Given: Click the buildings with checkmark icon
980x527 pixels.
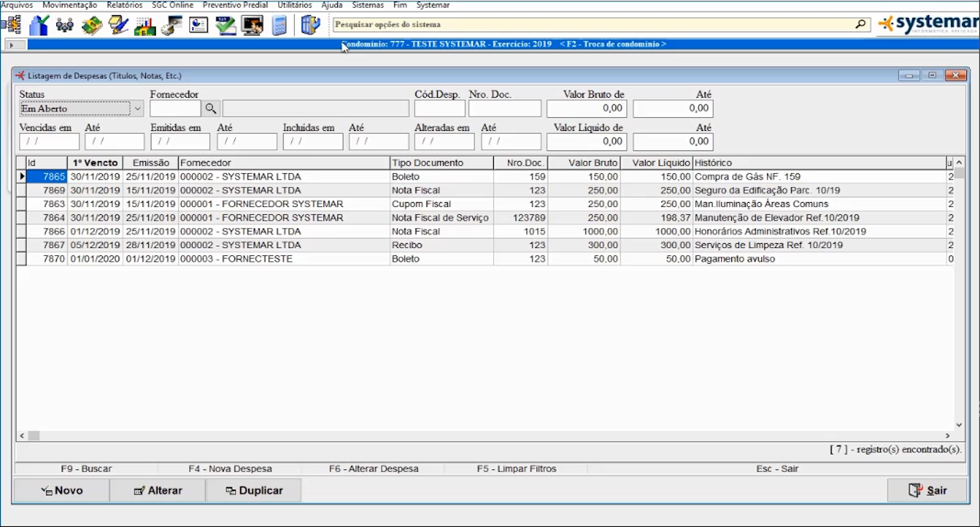Looking at the screenshot, I should (x=38, y=25).
